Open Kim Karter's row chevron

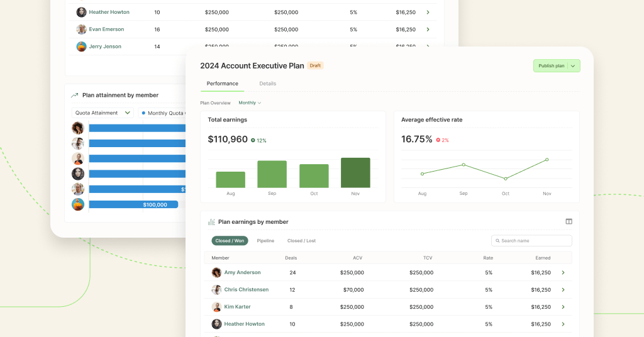[563, 307]
